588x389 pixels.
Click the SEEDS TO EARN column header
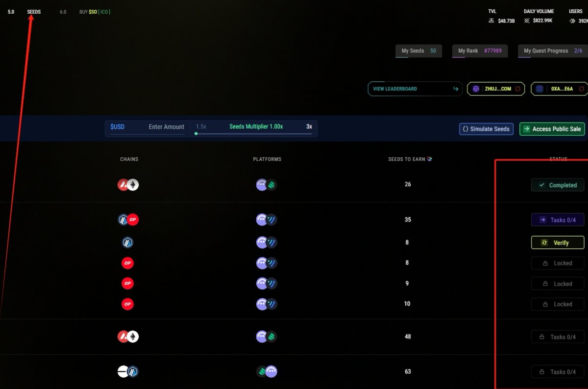(406, 159)
